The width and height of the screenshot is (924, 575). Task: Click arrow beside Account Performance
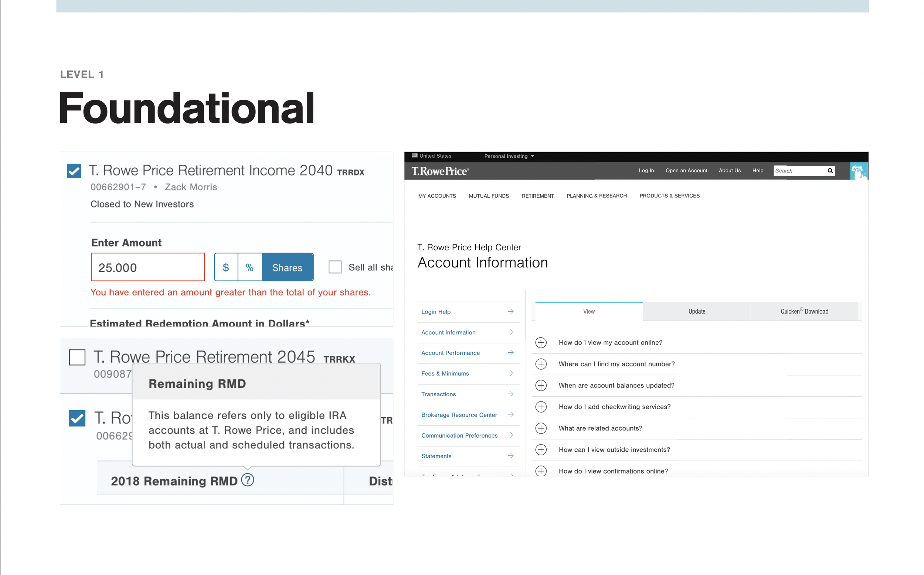(x=511, y=353)
